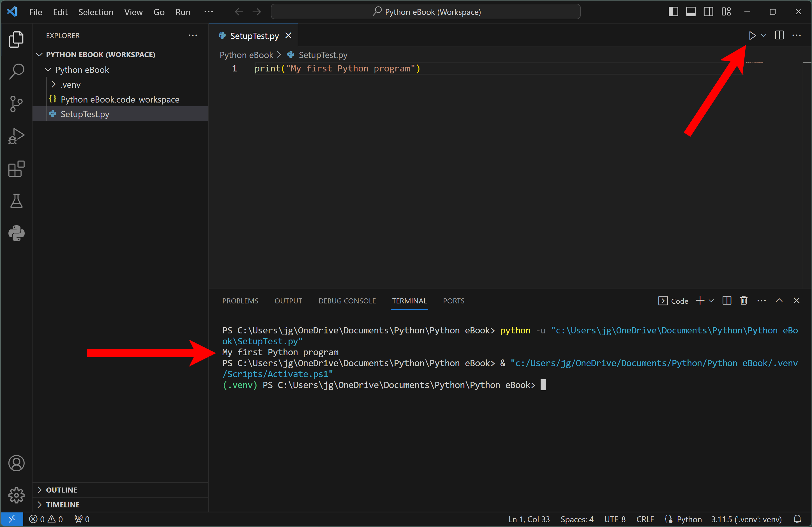
Task: Switch to the PROBLEMS panel tab
Action: [240, 301]
